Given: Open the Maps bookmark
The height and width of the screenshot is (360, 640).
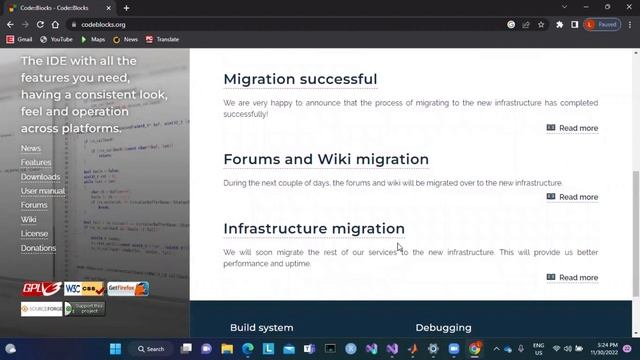Looking at the screenshot, I should (x=93, y=39).
